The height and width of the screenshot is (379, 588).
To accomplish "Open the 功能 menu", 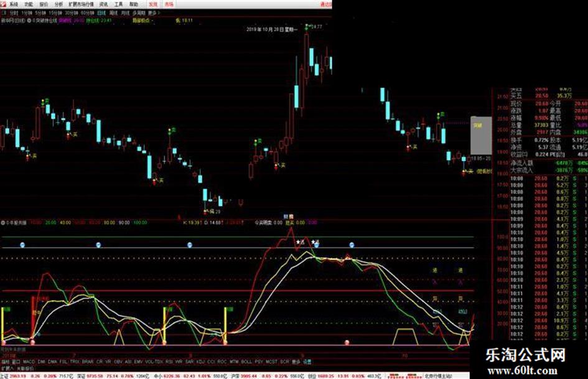I will [x=29, y=4].
